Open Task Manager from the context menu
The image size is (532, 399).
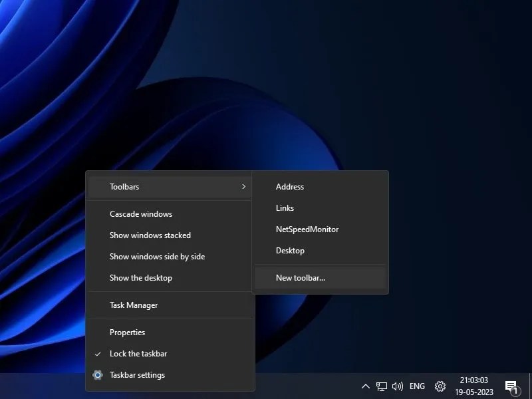coord(133,305)
